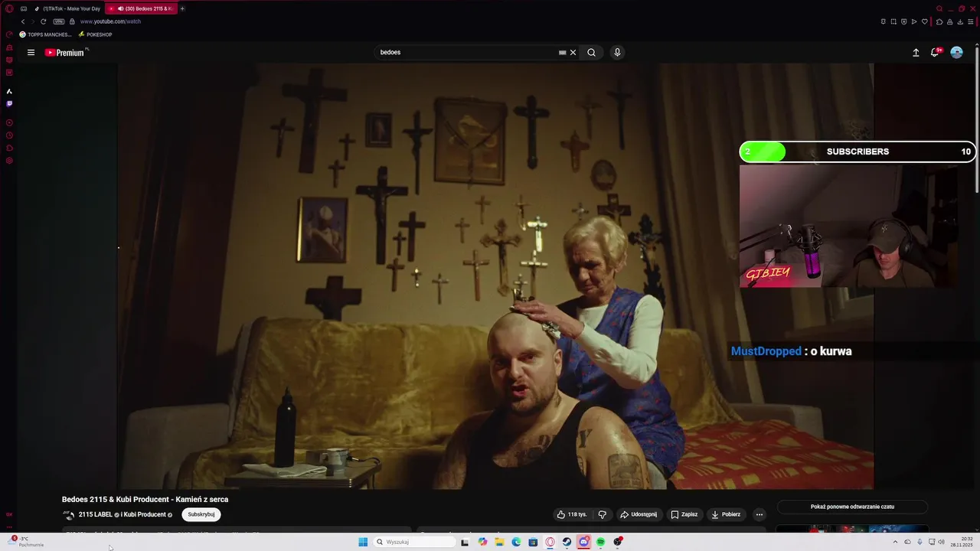Click the magnifier search button
The height and width of the screenshot is (551, 980).
pos(591,53)
